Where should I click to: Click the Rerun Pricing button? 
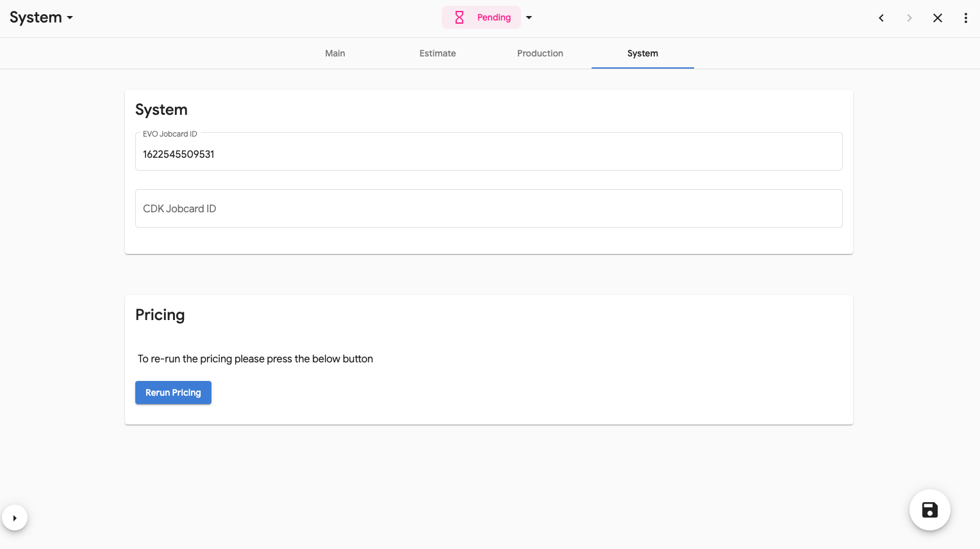coord(173,393)
